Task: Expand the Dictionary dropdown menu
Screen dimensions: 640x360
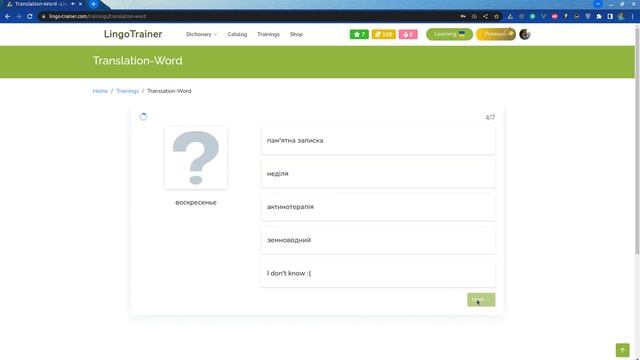Action: tap(202, 34)
